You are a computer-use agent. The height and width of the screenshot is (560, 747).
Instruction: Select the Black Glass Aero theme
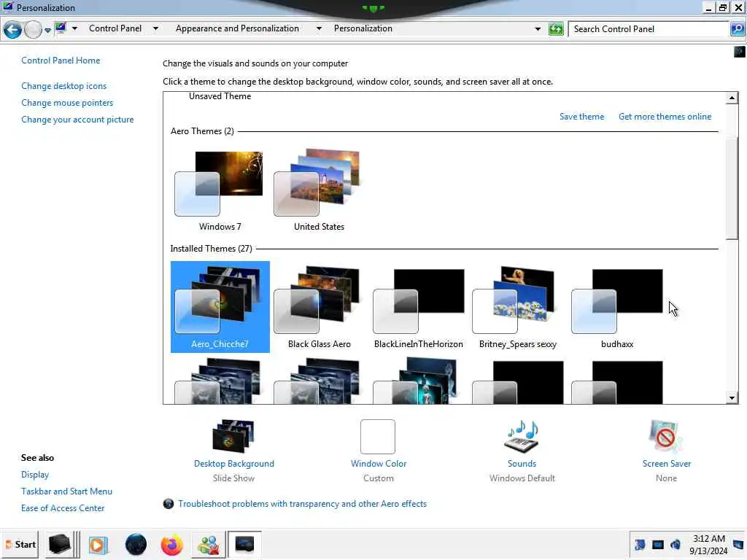click(x=320, y=307)
